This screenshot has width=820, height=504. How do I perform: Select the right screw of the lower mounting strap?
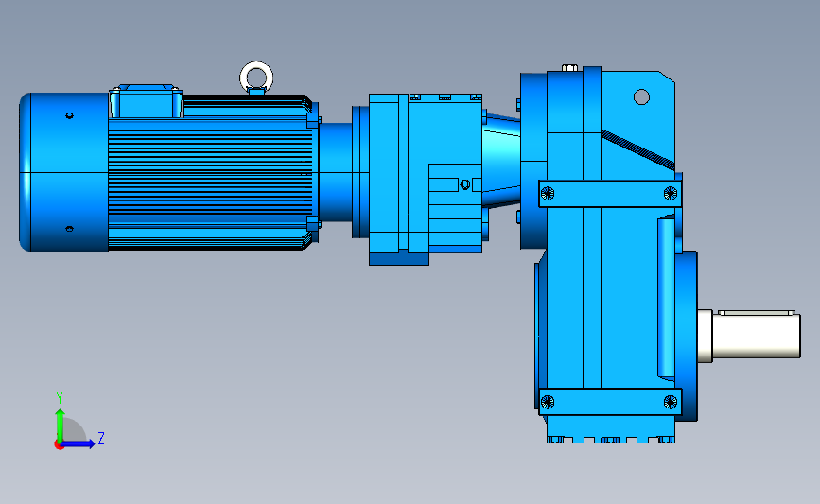click(x=671, y=402)
